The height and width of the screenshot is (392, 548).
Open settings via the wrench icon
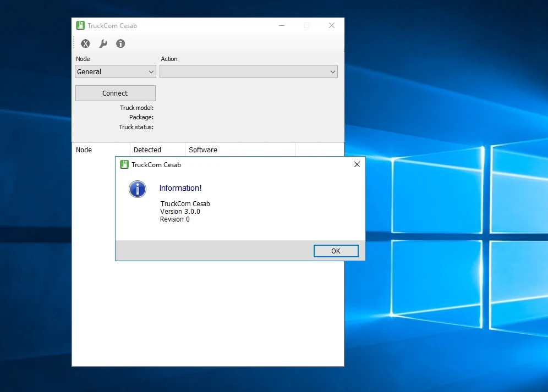click(x=103, y=43)
